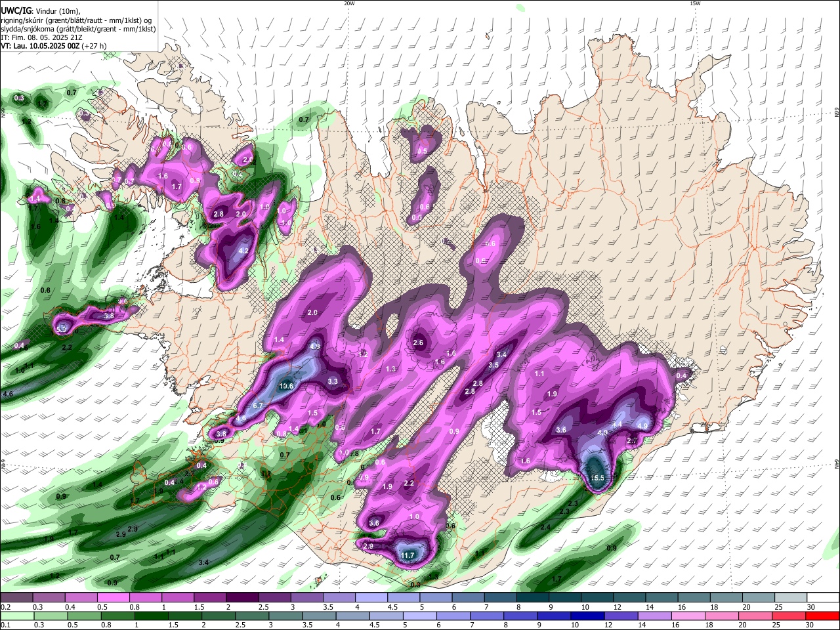Click the '0.1' label under the rain legend
This screenshot has height=630, width=840.
[5, 625]
